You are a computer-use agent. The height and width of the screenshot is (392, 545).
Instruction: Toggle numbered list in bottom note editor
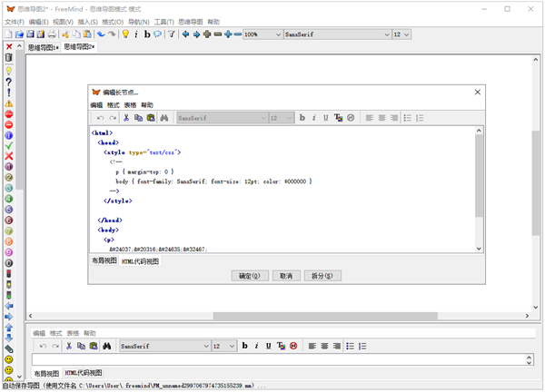click(362, 346)
